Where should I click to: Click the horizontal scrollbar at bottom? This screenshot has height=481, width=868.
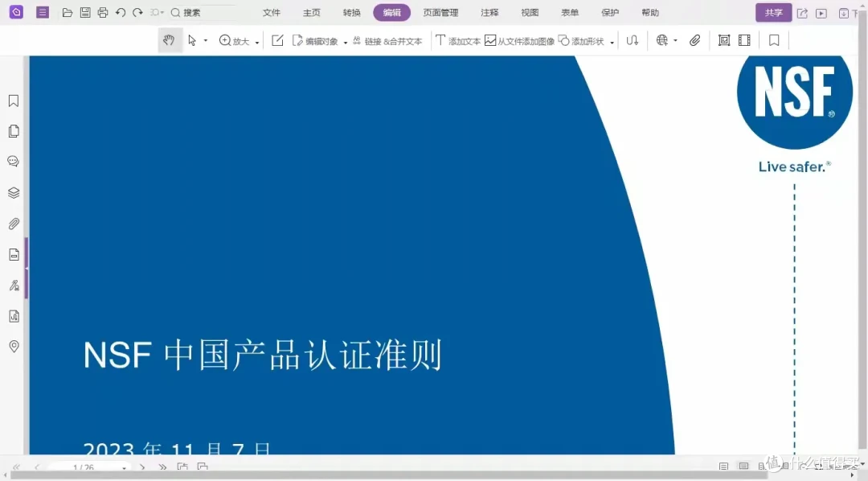pyautogui.click(x=389, y=476)
